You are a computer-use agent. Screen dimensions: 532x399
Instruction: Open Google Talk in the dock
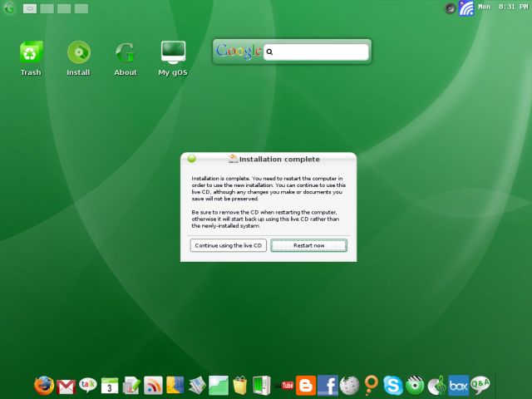pyautogui.click(x=88, y=385)
